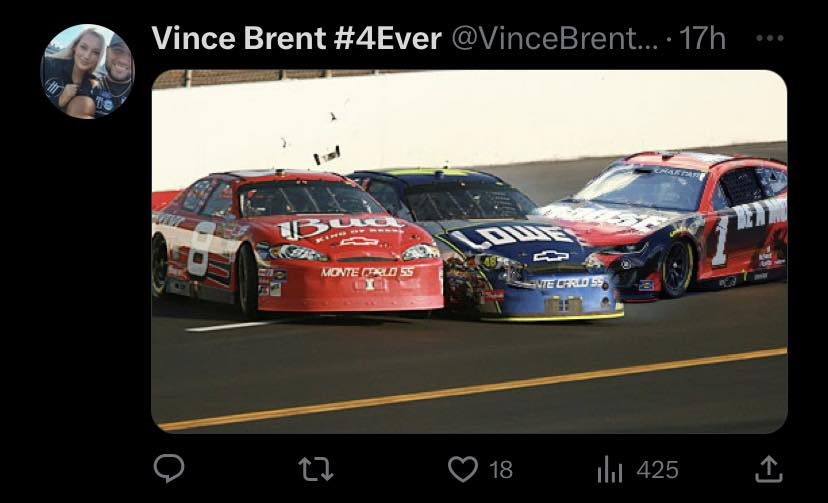The height and width of the screenshot is (503, 828).
Task: Retweet the post using the arrows icon
Action: 316,469
